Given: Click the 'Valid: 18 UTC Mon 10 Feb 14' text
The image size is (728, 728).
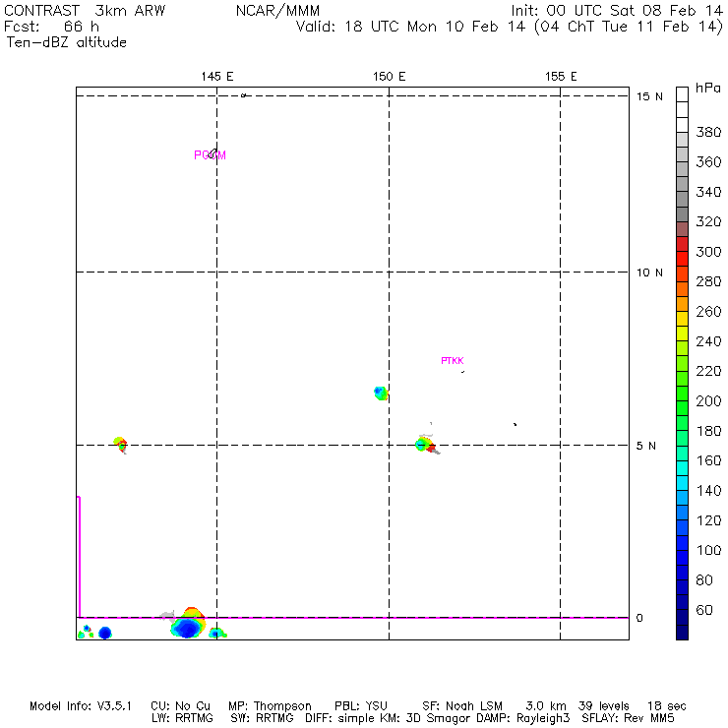Looking at the screenshot, I should pyautogui.click(x=413, y=27).
